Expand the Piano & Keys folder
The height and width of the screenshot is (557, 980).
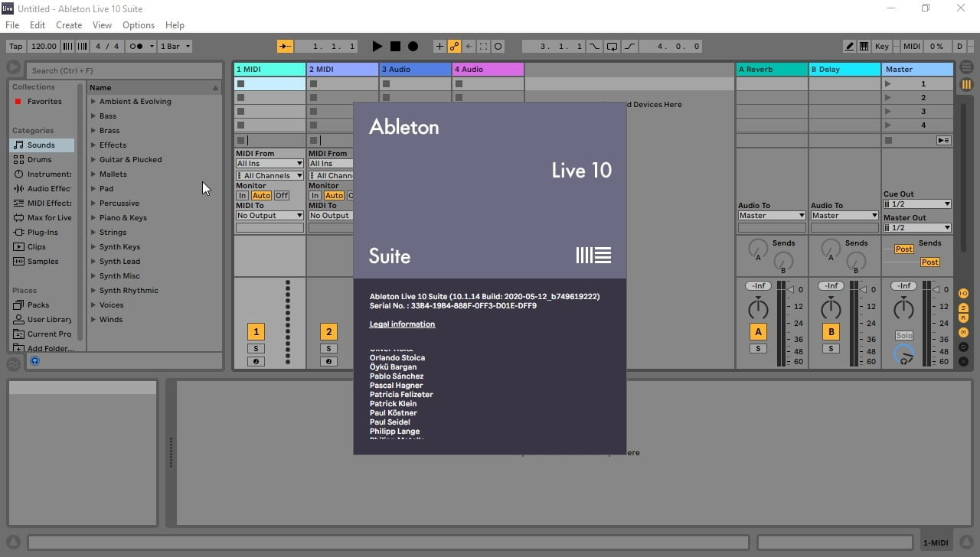click(93, 217)
